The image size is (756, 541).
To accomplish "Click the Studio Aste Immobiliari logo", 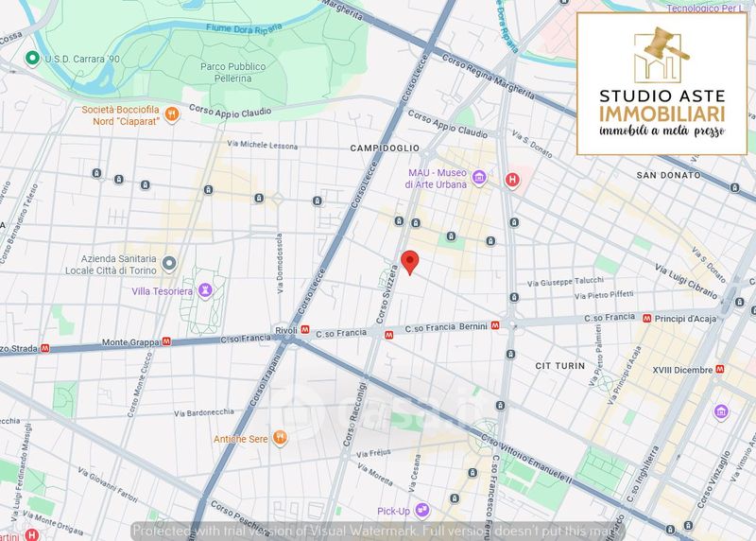I will [x=661, y=83].
